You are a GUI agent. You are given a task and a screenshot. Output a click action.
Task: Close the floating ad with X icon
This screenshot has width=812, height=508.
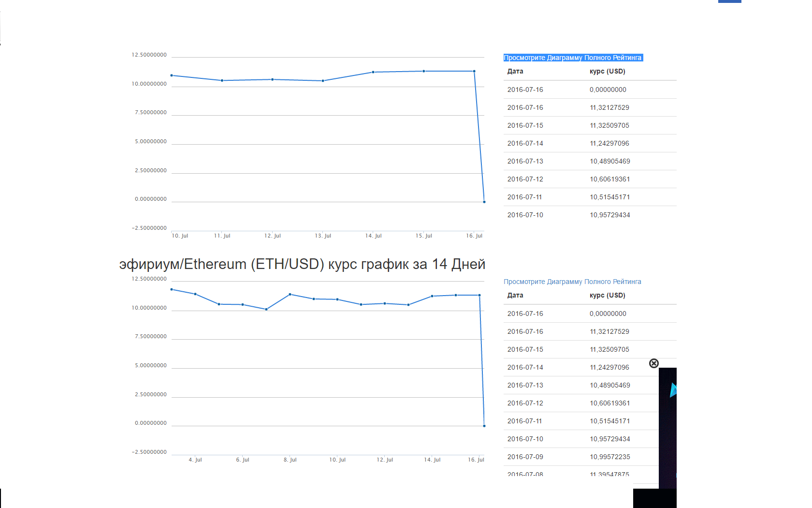point(653,363)
